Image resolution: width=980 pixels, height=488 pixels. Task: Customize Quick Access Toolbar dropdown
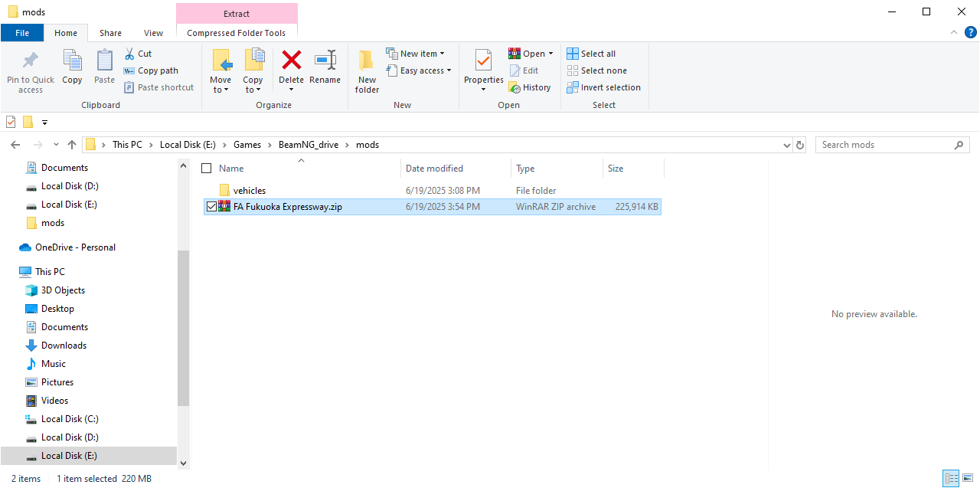click(44, 123)
